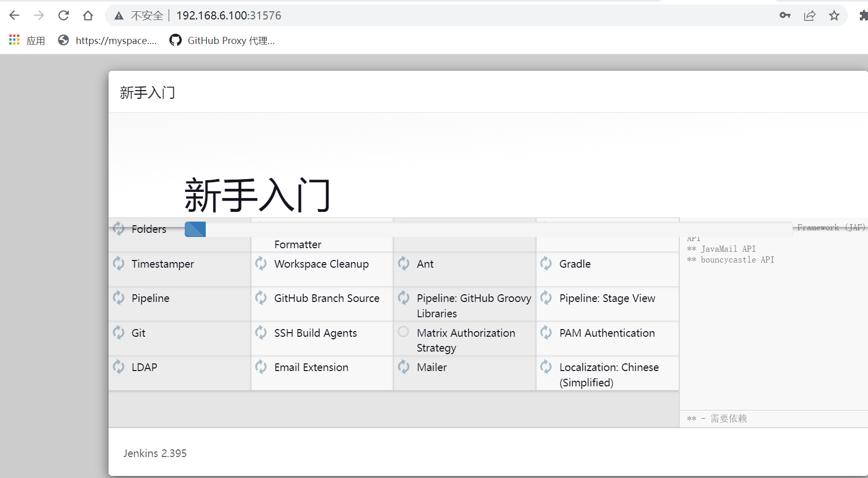Click the small 新手入门 dialog title
Viewport: 868px width, 478px height.
click(x=147, y=93)
